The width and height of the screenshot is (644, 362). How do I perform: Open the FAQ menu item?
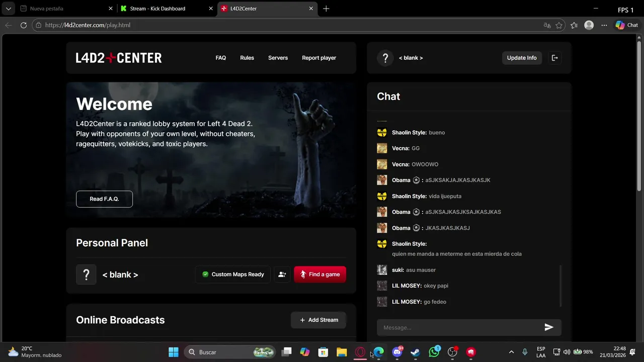[x=220, y=58]
